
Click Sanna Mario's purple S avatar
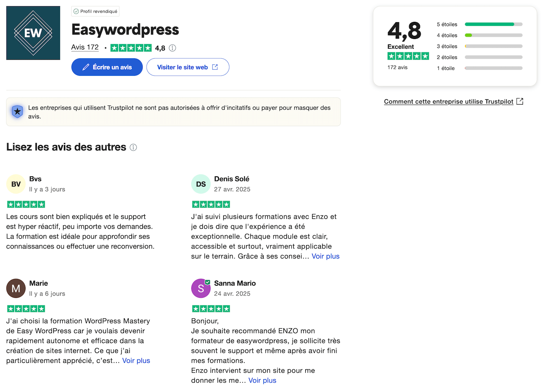click(x=201, y=289)
